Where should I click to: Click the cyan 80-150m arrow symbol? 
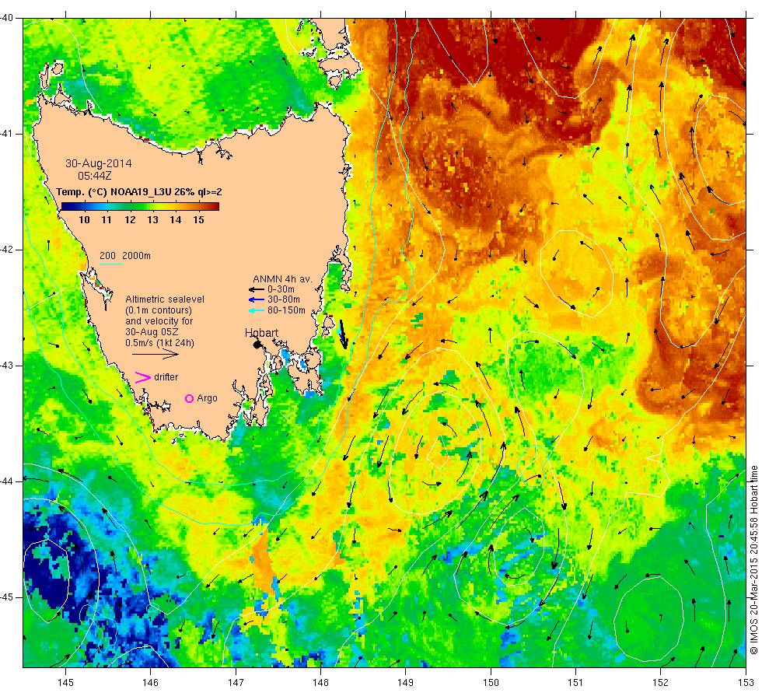(256, 310)
